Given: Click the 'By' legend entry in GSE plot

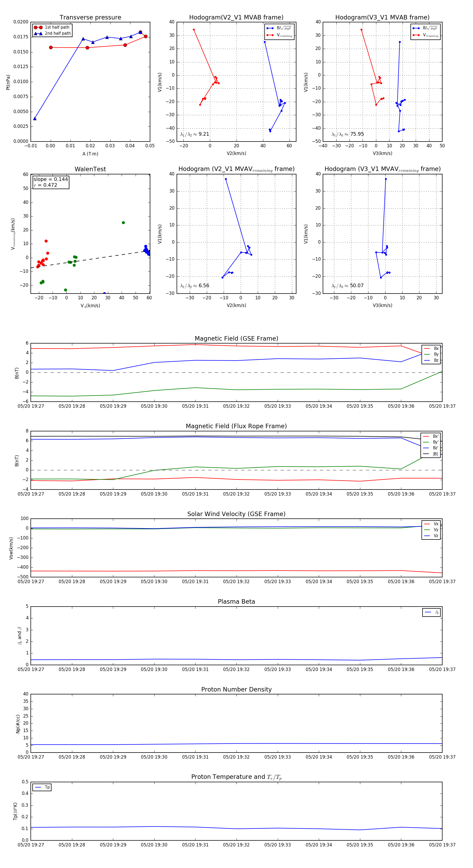Looking at the screenshot, I should [431, 354].
